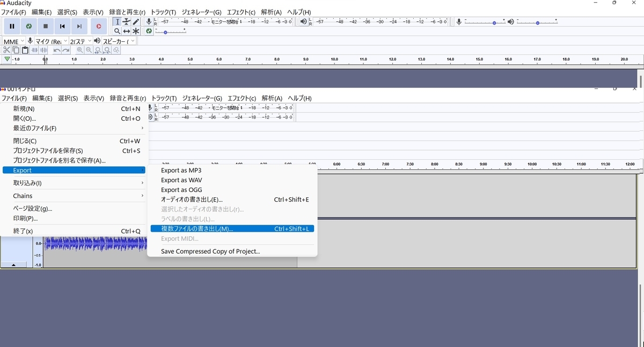Adjust the playback volume slider

click(537, 22)
